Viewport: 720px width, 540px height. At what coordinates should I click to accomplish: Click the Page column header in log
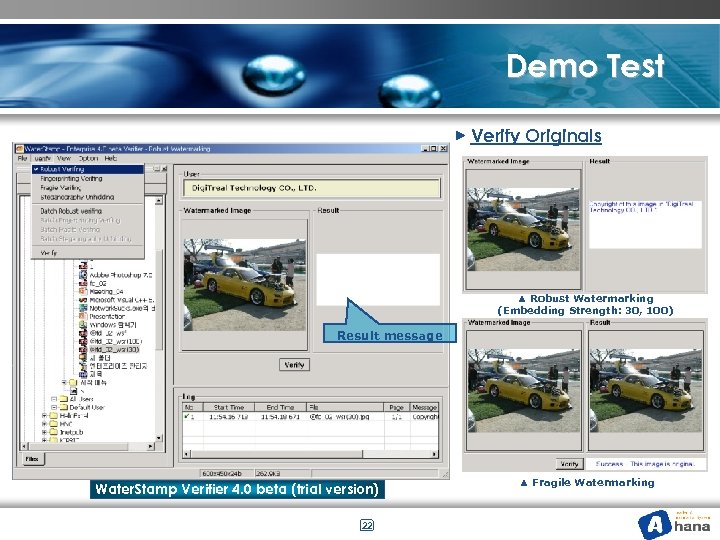(396, 407)
